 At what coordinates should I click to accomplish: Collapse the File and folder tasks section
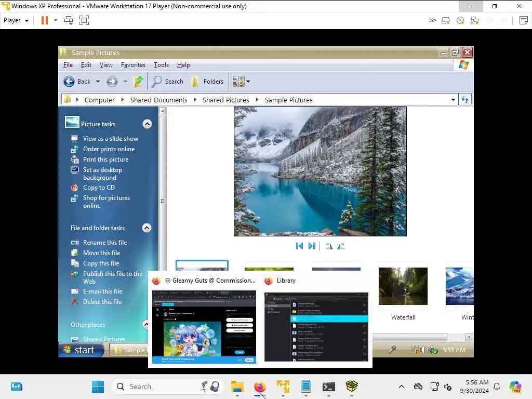coord(147,228)
